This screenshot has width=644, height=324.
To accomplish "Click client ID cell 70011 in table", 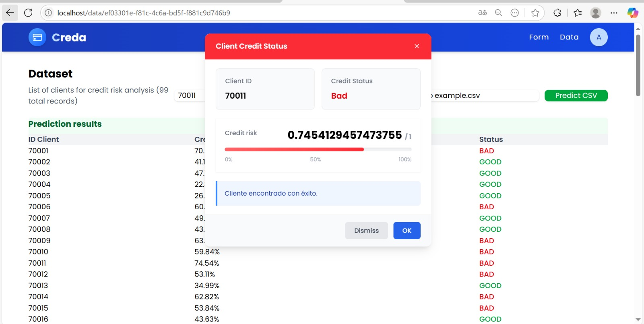I will click(x=37, y=263).
